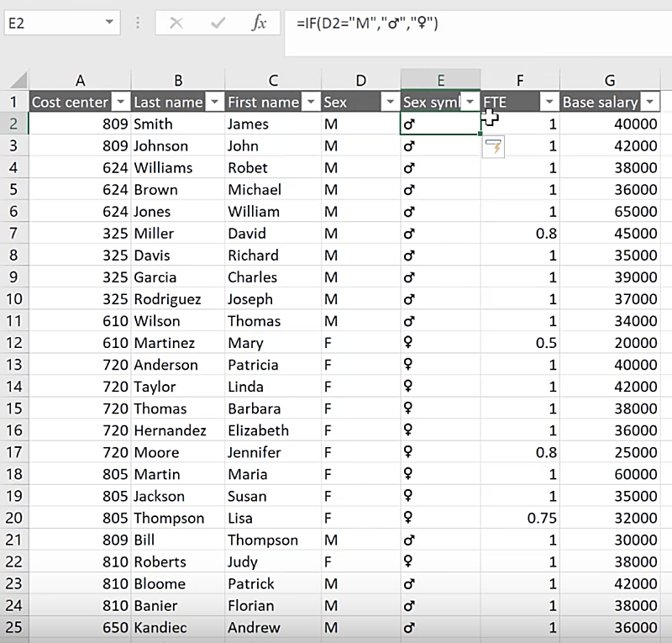Select row 12 header
672x643 pixels.
click(13, 343)
